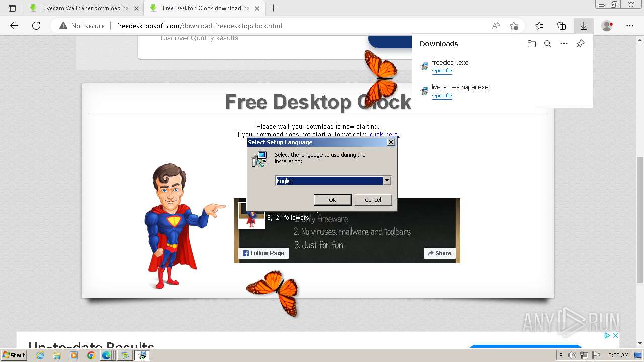This screenshot has height=362, width=644.
Task: Click the Facebook Follow Page button
Action: 263,253
